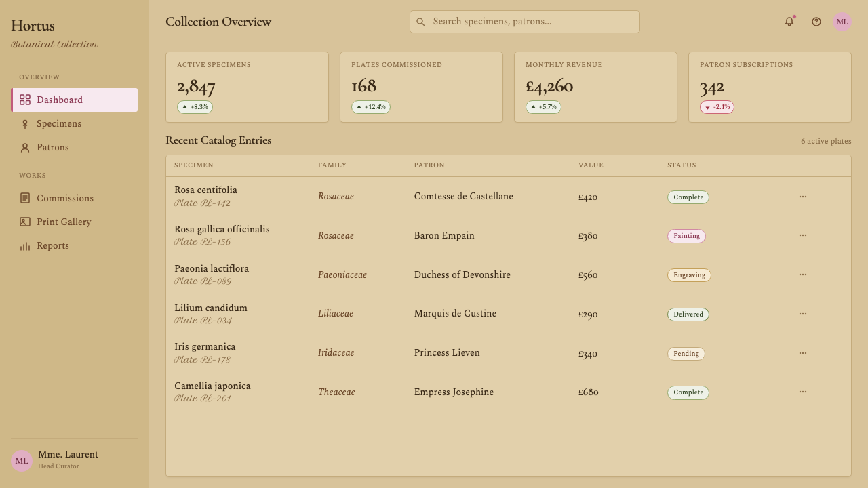This screenshot has height=488, width=868.
Task: Open the Patrons section
Action: (75, 148)
